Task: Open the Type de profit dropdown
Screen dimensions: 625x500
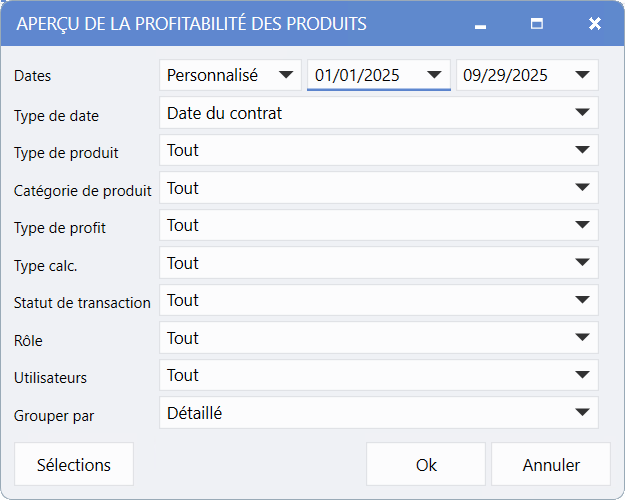Action: coord(582,225)
